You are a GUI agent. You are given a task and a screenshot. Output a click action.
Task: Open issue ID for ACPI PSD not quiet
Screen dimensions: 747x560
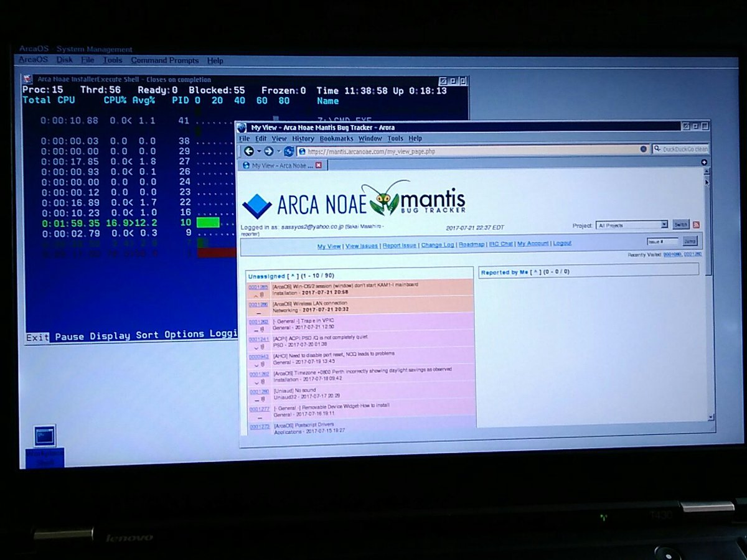(259, 339)
